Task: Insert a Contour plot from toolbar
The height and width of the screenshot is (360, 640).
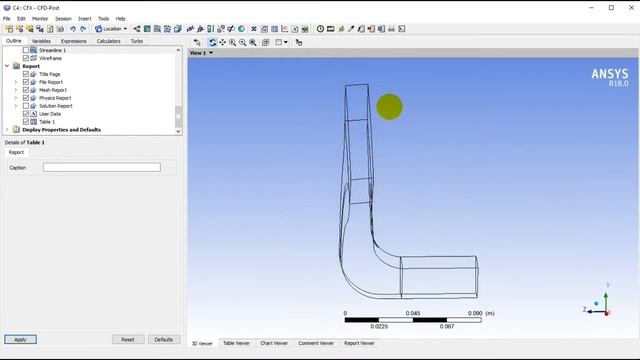Action: 147,29
